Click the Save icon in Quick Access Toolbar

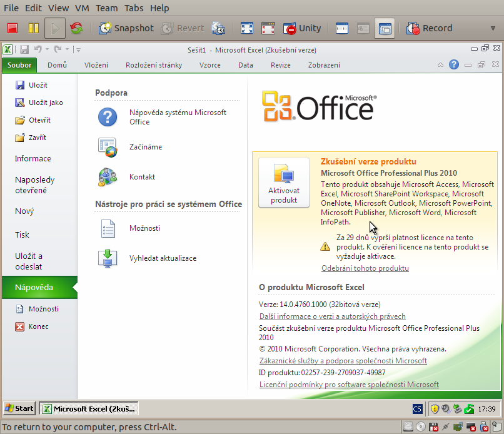pos(24,49)
